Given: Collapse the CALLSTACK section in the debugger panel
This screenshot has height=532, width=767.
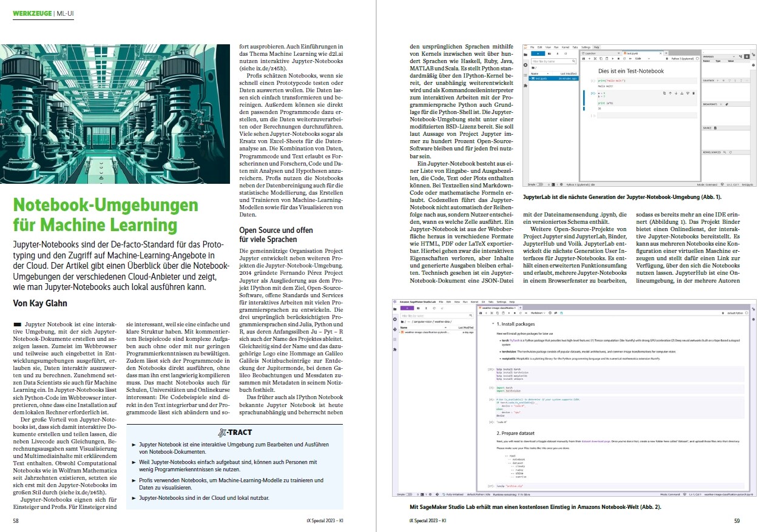Looking at the screenshot, I should click(x=710, y=80).
